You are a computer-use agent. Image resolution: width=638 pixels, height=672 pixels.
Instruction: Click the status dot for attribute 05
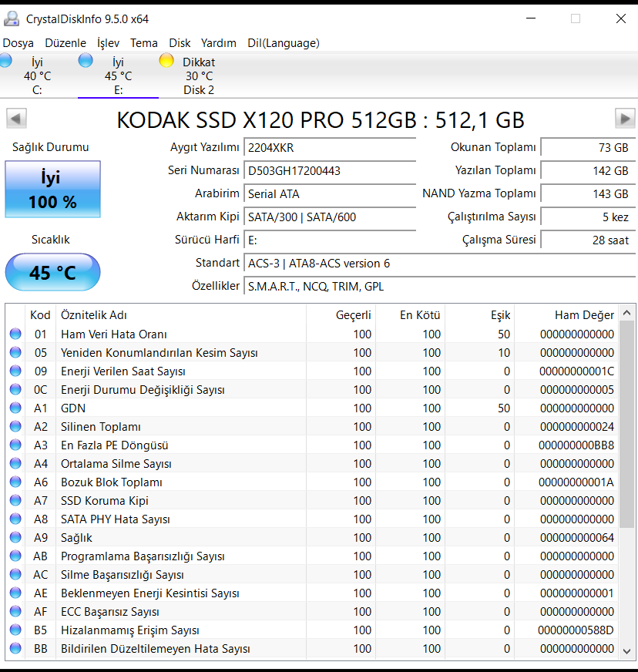coord(15,352)
